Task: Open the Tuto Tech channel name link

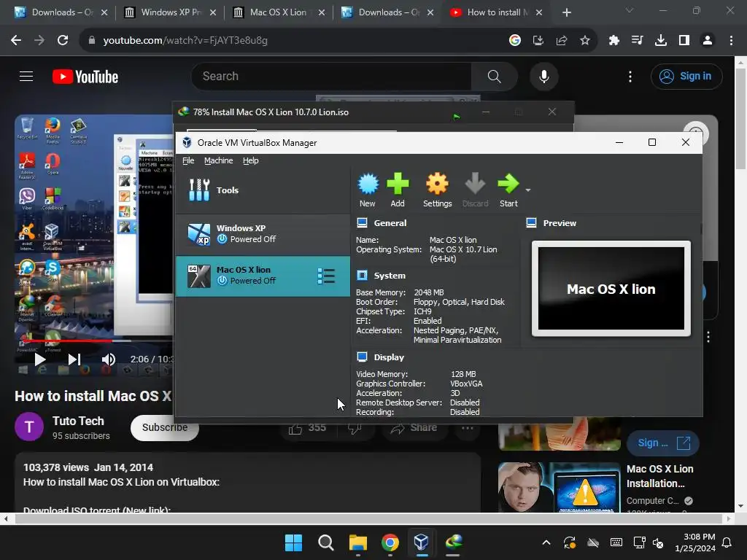Action: (x=78, y=421)
